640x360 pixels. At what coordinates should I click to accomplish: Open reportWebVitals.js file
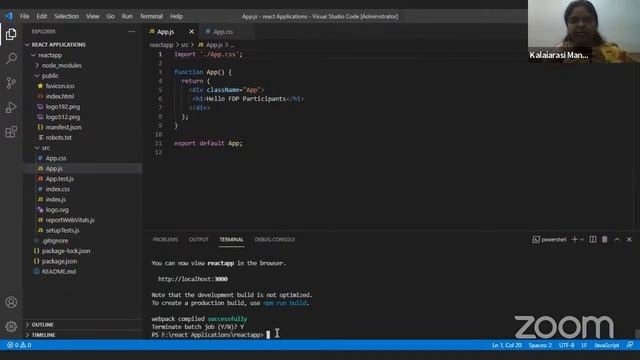(x=70, y=220)
